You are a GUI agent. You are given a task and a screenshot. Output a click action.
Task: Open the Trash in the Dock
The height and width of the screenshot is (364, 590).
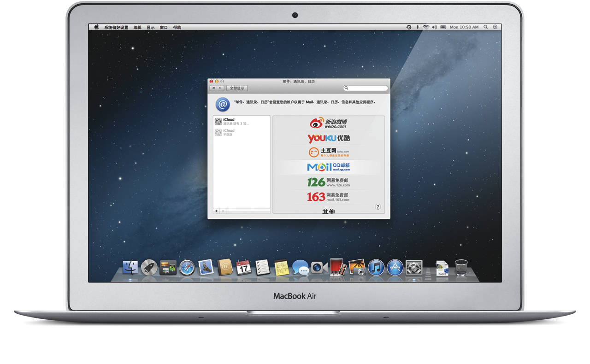pos(461,268)
